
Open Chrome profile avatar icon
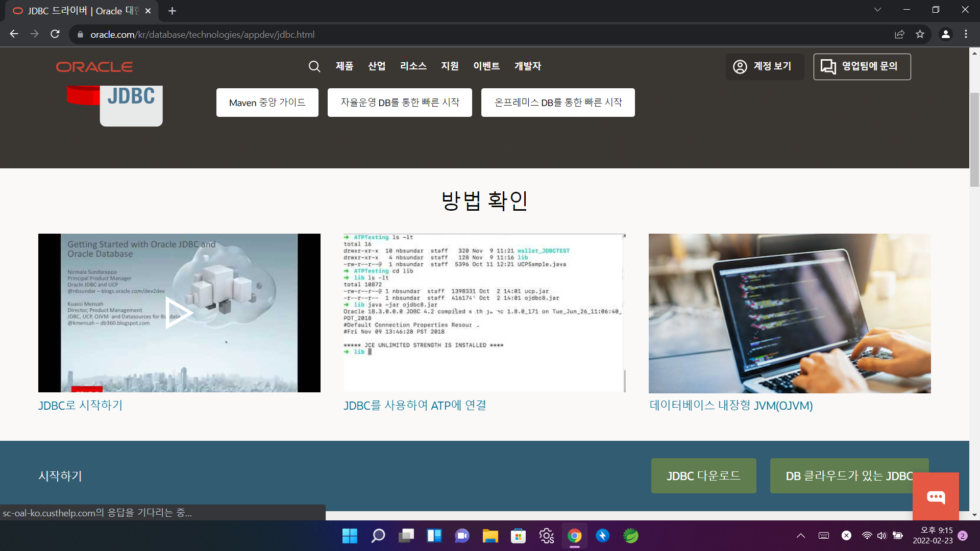point(945,34)
